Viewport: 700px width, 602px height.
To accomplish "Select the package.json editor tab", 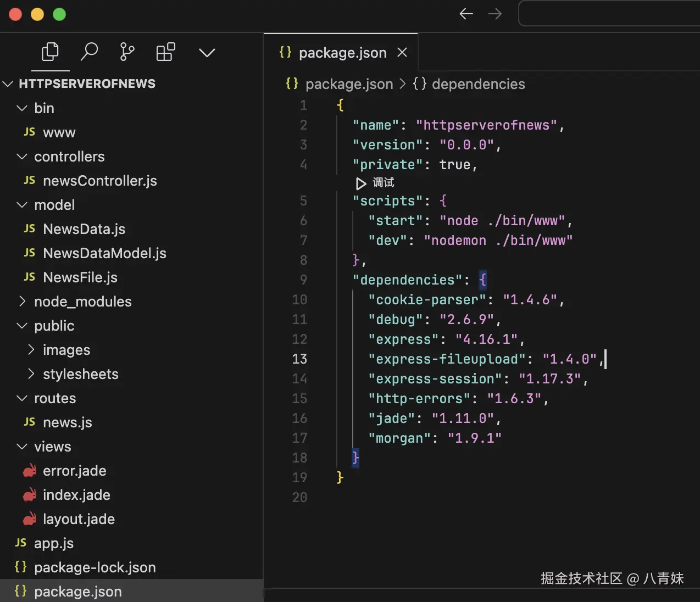I will point(341,52).
